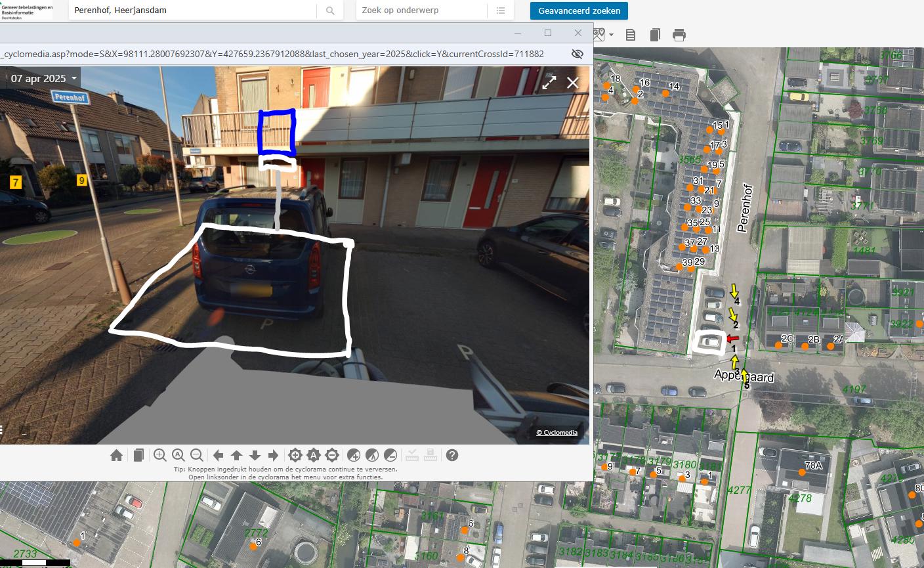Toggle auto contrast half-circle A icon
The image size is (924, 568).
coord(371,455)
